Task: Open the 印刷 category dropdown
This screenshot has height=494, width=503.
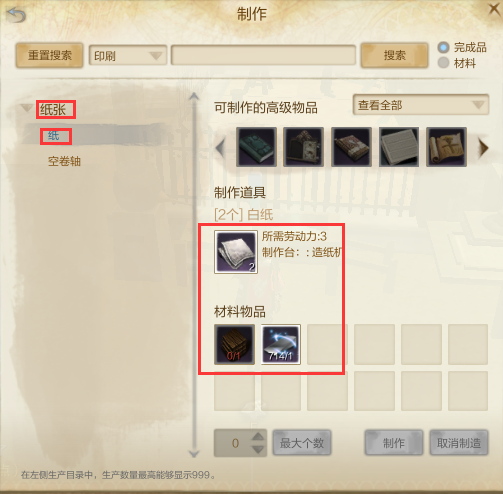Action: (x=128, y=55)
